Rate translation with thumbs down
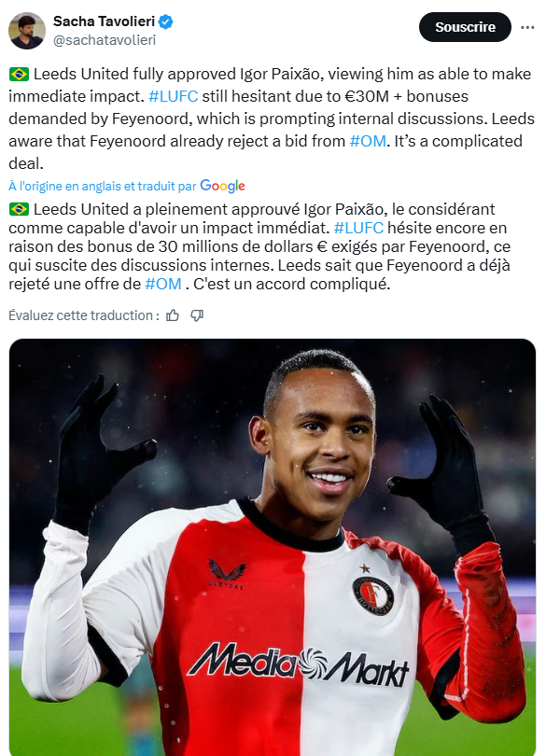Image resolution: width=546 pixels, height=756 pixels. pyautogui.click(x=197, y=315)
